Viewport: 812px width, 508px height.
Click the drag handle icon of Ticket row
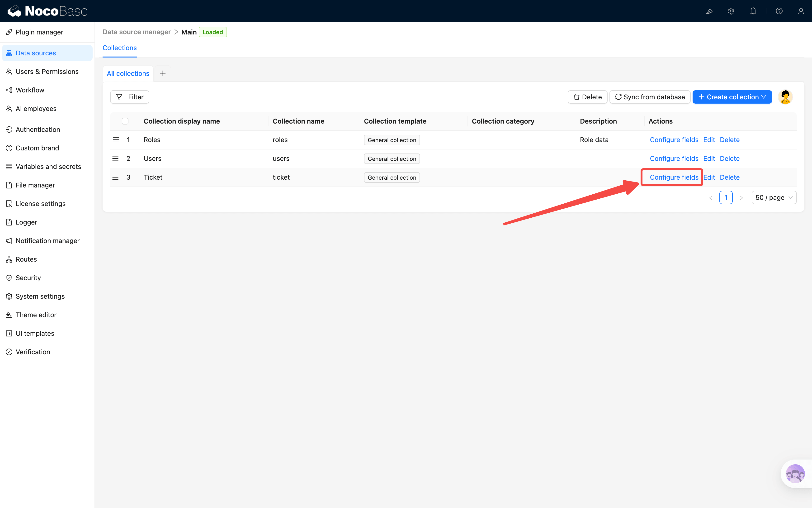coord(115,177)
